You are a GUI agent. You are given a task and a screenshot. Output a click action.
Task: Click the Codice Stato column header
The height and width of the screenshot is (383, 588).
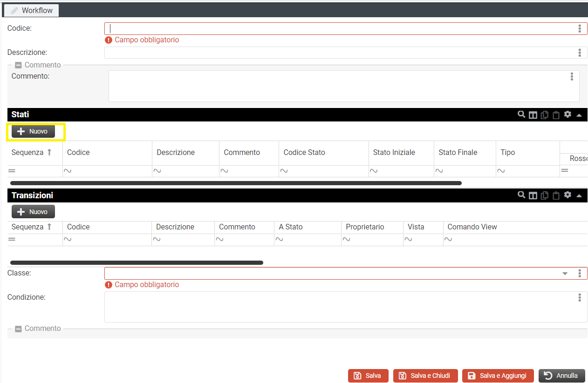[304, 153]
